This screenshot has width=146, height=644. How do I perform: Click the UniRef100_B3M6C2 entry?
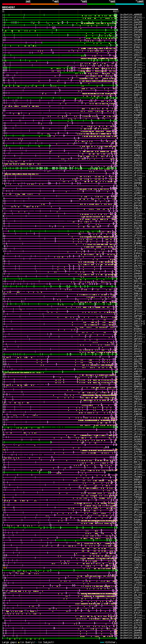[131, 47]
